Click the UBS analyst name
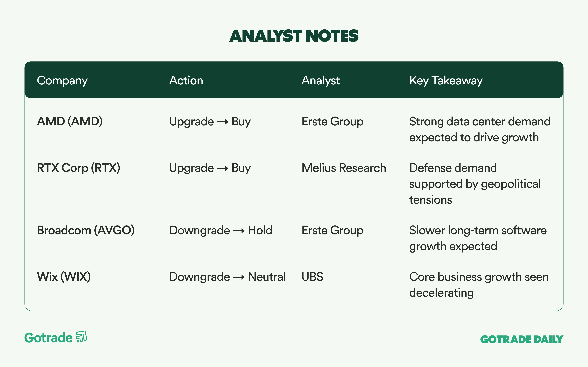The image size is (588, 367). point(312,277)
